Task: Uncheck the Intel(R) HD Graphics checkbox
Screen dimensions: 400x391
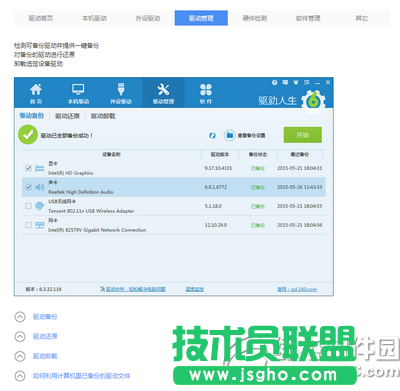Action: pos(28,168)
